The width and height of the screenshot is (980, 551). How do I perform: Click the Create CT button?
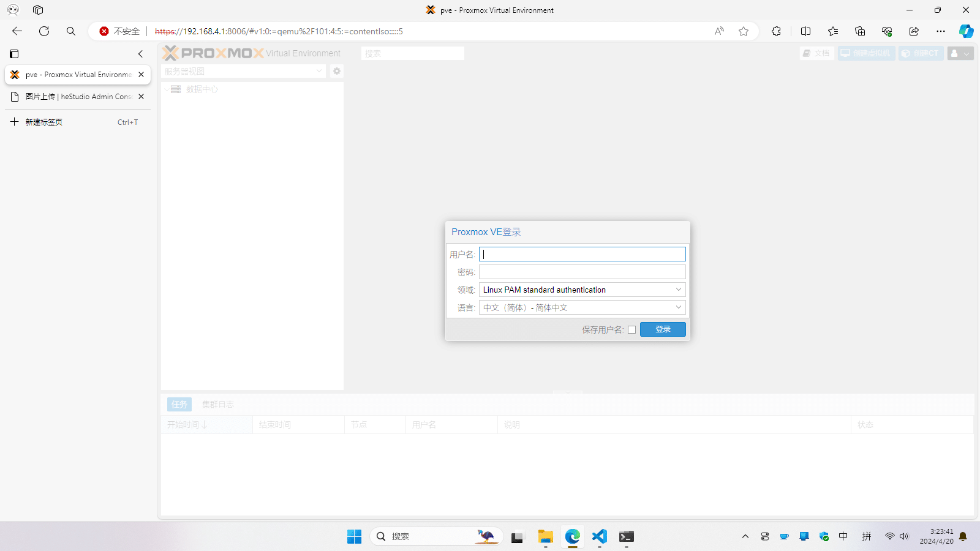point(921,53)
